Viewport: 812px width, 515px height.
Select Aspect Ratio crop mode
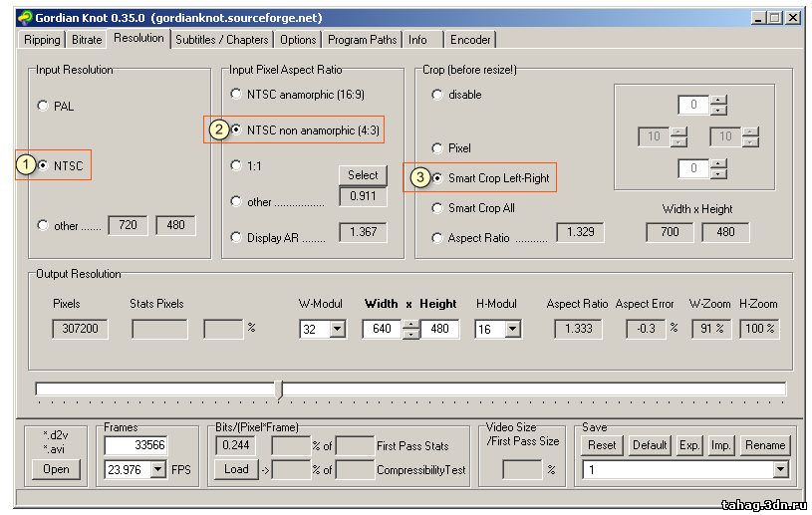point(437,238)
